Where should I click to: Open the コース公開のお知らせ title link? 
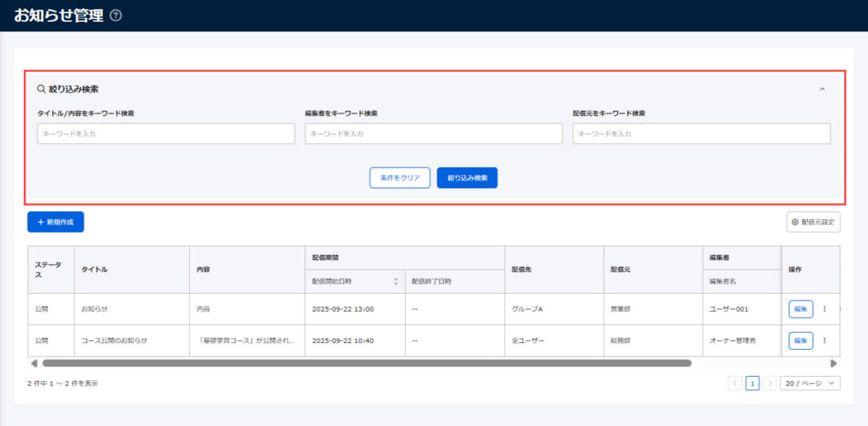coord(114,340)
